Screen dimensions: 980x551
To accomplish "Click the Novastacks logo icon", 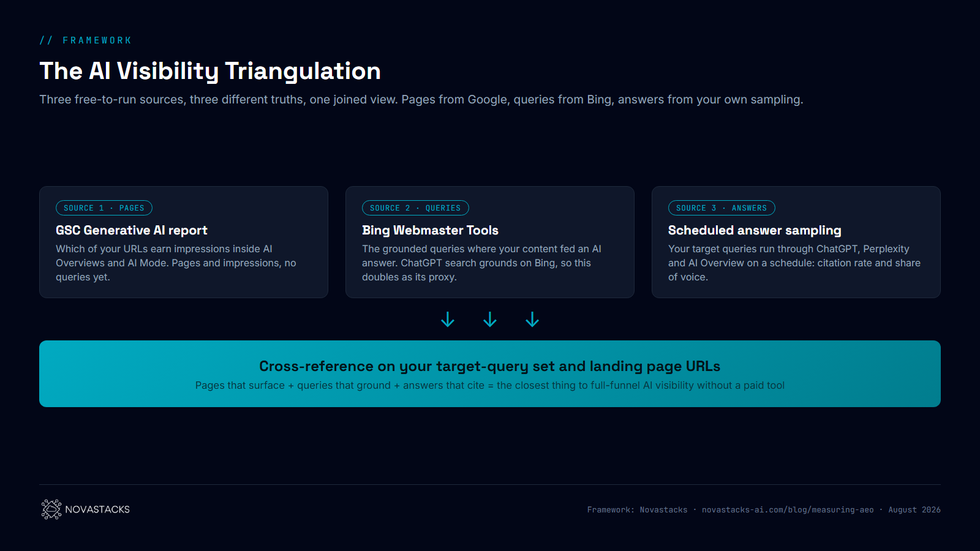I will pyautogui.click(x=51, y=509).
